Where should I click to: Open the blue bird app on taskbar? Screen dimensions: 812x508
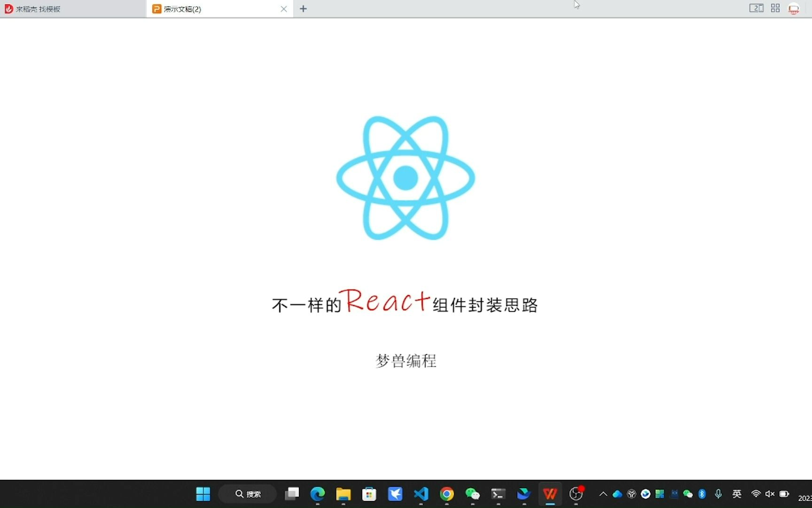click(x=395, y=494)
